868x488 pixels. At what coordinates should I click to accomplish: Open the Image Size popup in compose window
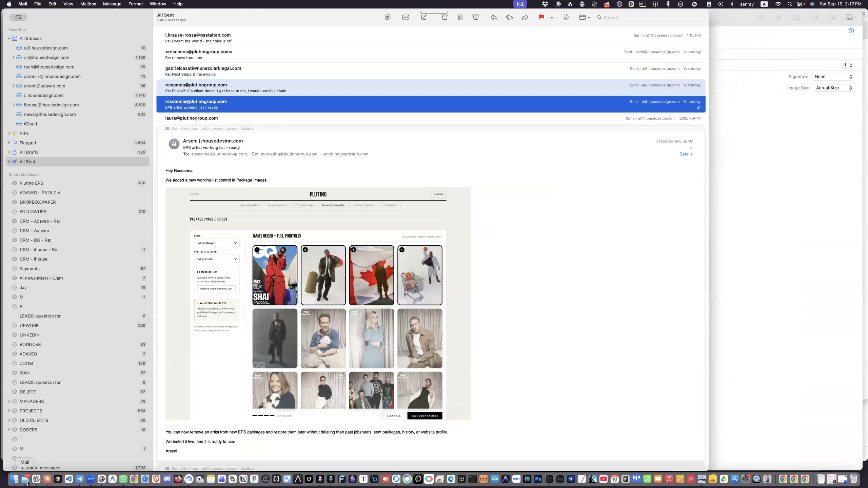click(x=833, y=88)
